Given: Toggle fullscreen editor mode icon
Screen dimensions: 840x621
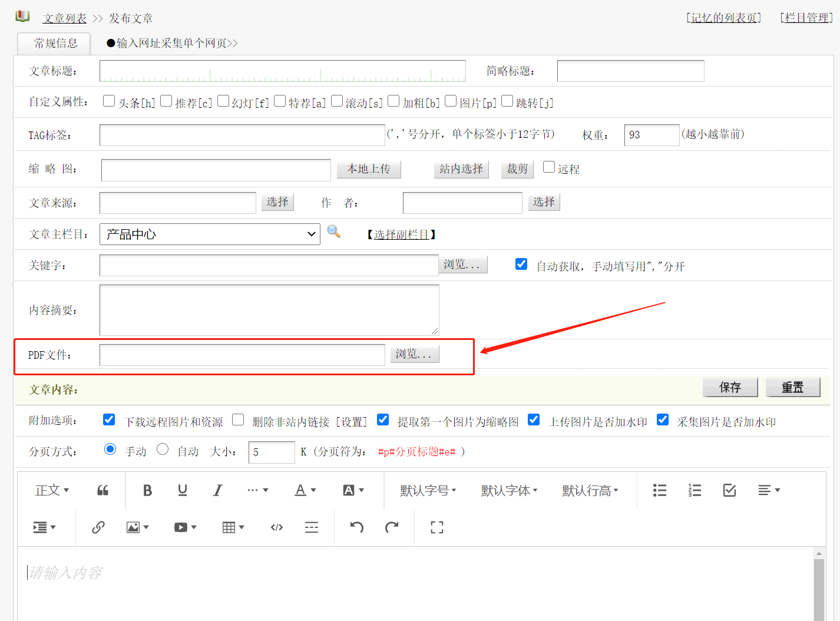Looking at the screenshot, I should [x=437, y=527].
